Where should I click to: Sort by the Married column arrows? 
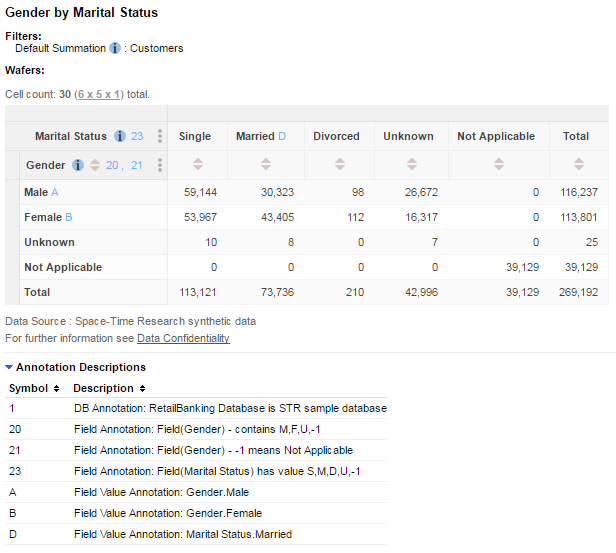click(260, 165)
